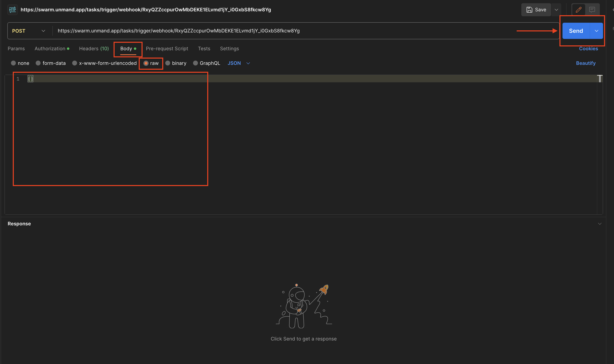The height and width of the screenshot is (364, 614).
Task: Click the Postman collection icon top-left
Action: click(x=12, y=9)
